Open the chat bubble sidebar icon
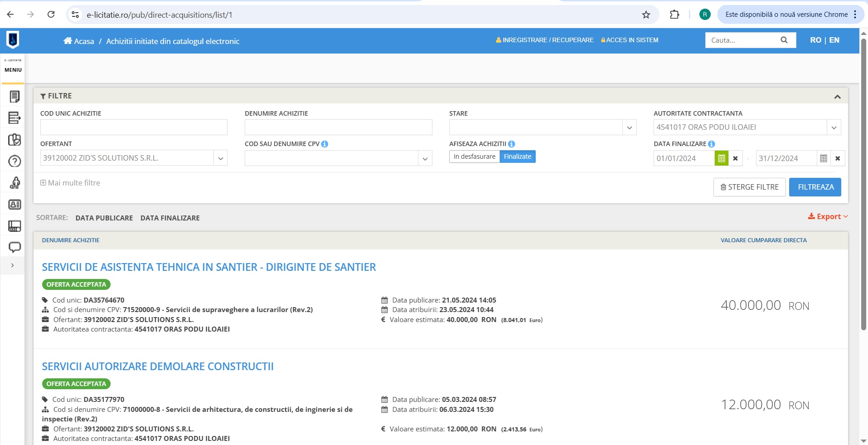This screenshot has width=868, height=445. click(15, 247)
